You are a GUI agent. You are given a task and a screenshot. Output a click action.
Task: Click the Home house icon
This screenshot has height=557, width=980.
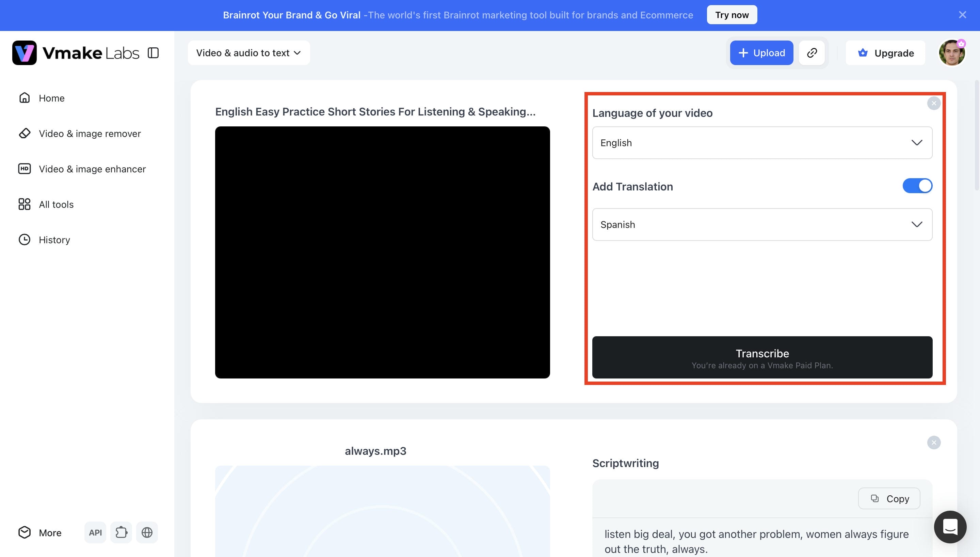tap(25, 98)
